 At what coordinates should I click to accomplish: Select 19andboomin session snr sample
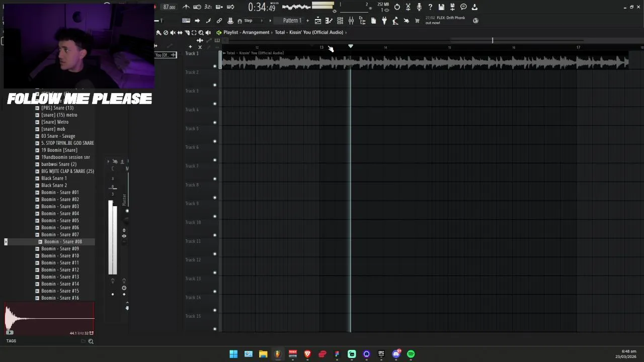65,157
